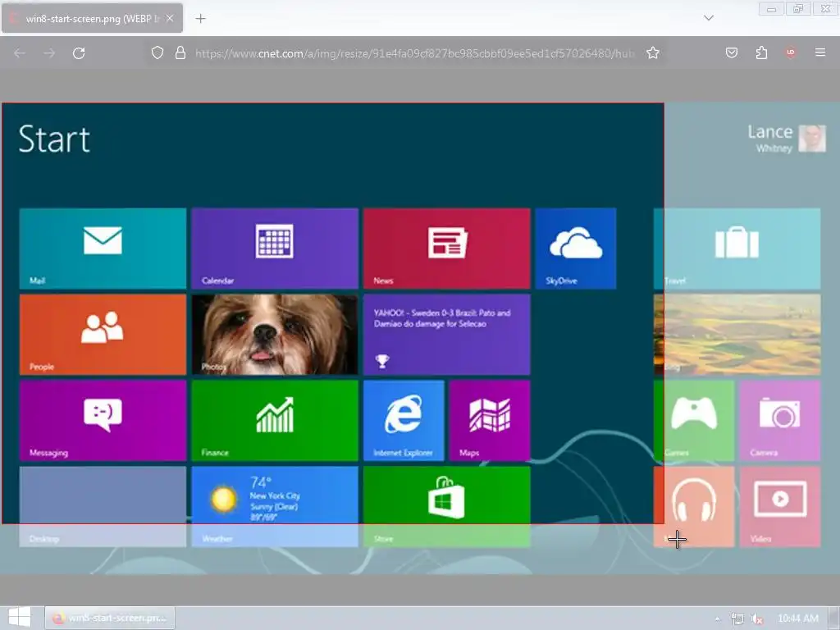Viewport: 840px width, 630px height.
Task: Open the Camera tile
Action: [x=780, y=421]
